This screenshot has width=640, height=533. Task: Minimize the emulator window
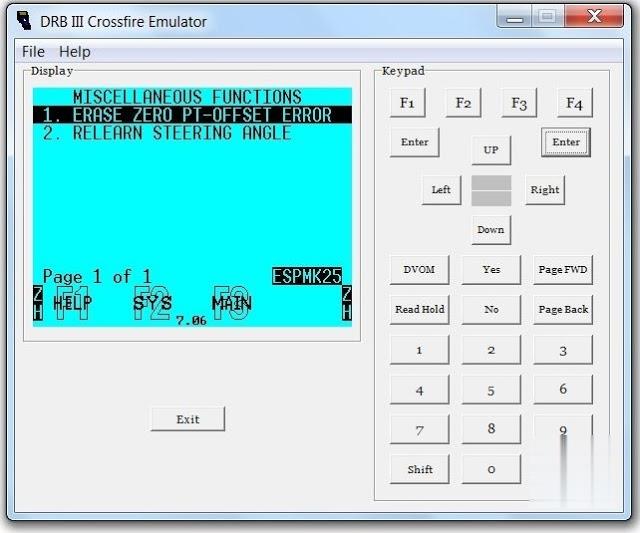tap(515, 18)
